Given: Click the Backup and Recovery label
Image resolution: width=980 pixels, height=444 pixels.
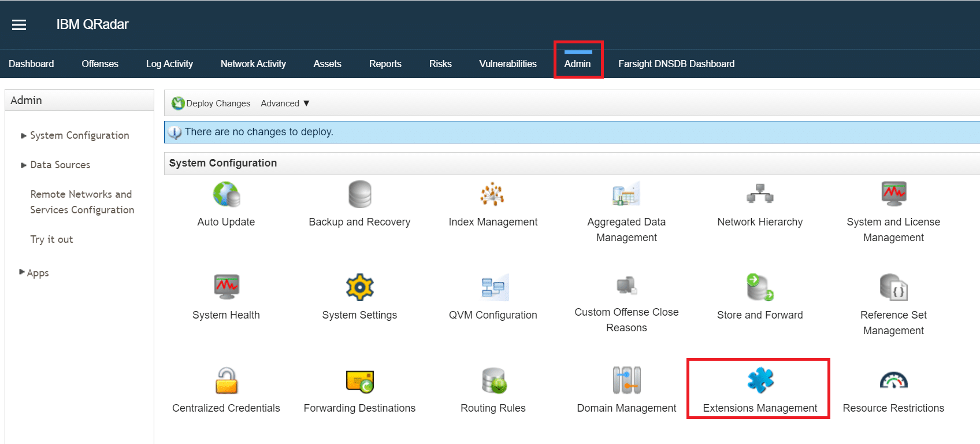Looking at the screenshot, I should [x=359, y=222].
